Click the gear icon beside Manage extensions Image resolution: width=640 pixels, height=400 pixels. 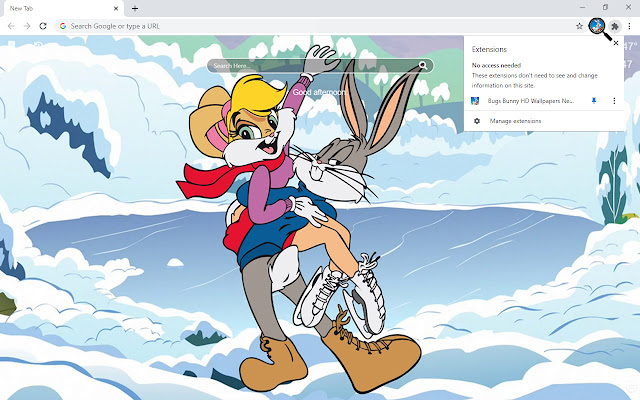coord(477,121)
